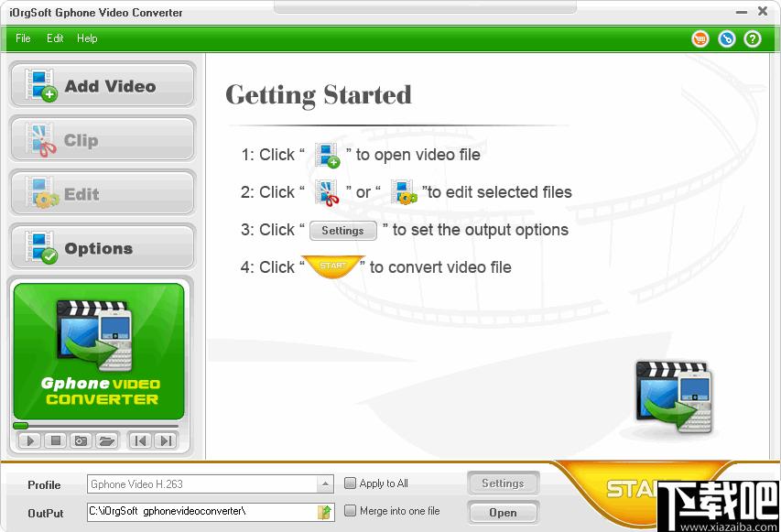
Task: Stop the preview playback
Action: coord(55,440)
